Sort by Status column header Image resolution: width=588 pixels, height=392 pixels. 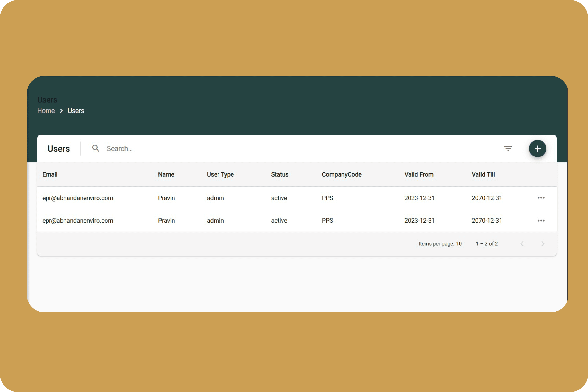tap(280, 174)
